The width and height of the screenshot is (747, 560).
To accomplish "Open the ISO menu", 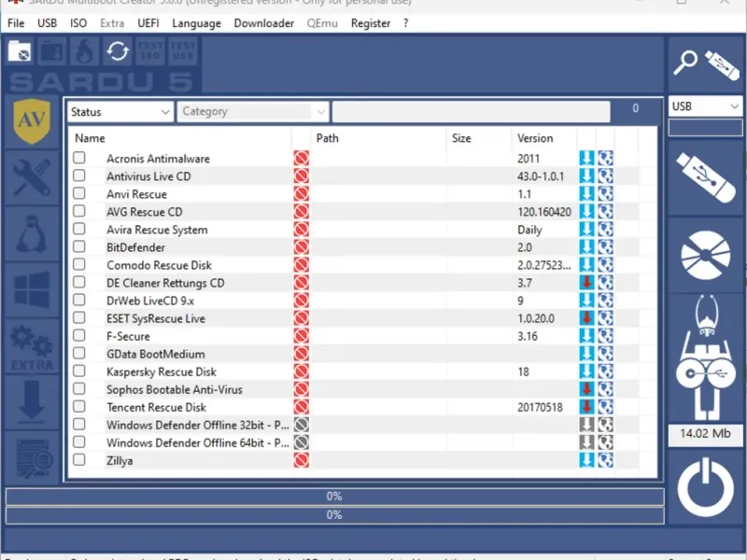I will click(78, 23).
